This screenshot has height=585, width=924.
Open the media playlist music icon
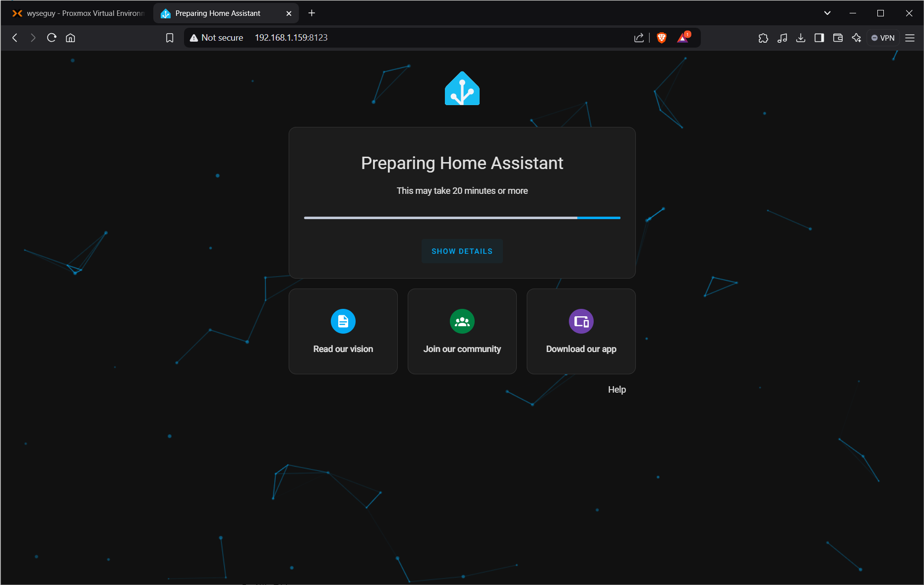point(782,38)
